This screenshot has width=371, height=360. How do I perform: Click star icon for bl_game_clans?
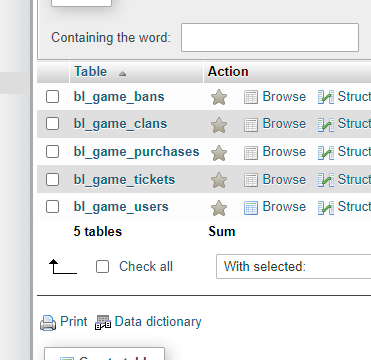pyautogui.click(x=219, y=125)
